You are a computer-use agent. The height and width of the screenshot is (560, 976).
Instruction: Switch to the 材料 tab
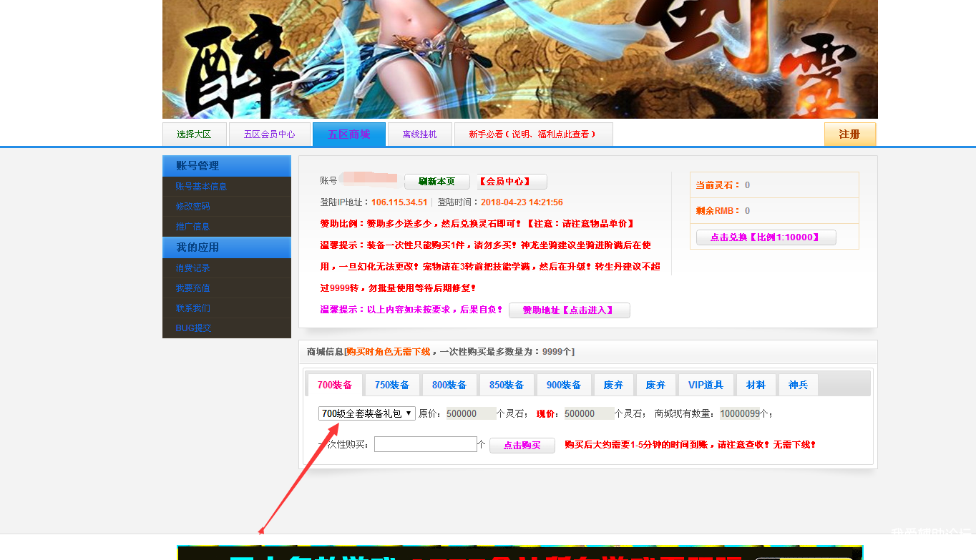coord(756,385)
